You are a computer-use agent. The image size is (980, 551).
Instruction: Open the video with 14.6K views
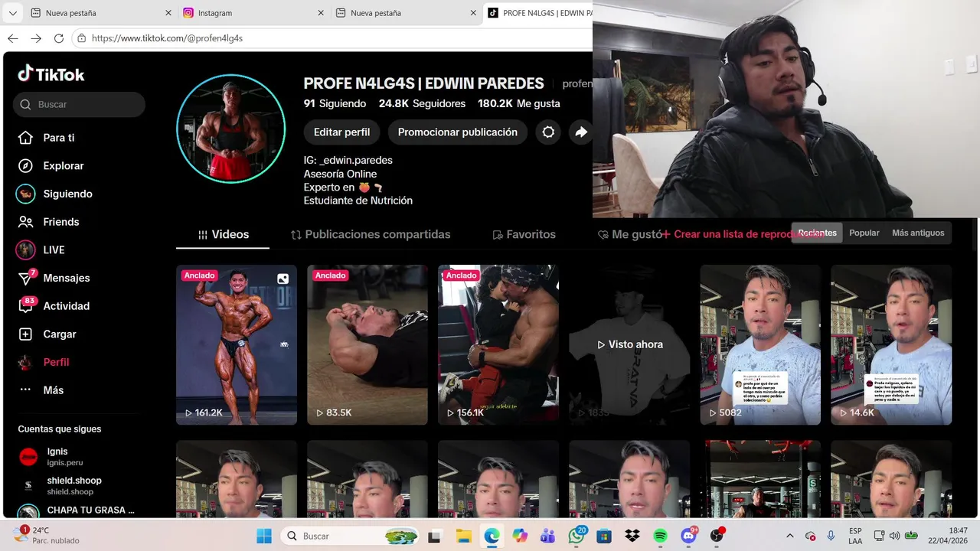click(x=891, y=344)
